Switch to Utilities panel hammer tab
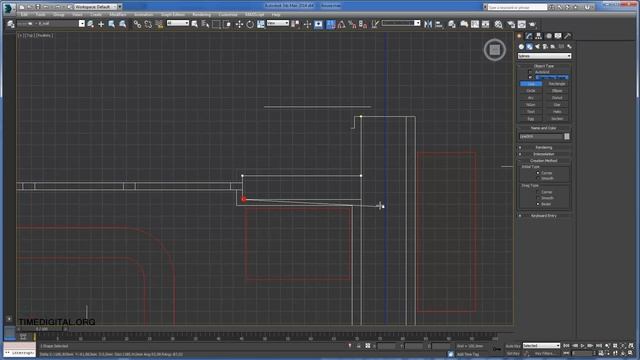 click(x=567, y=36)
